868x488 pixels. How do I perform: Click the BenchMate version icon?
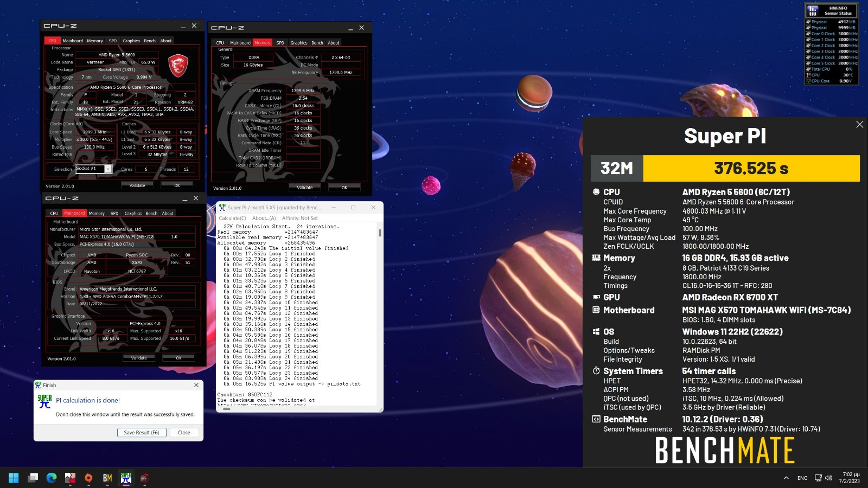tap(596, 419)
